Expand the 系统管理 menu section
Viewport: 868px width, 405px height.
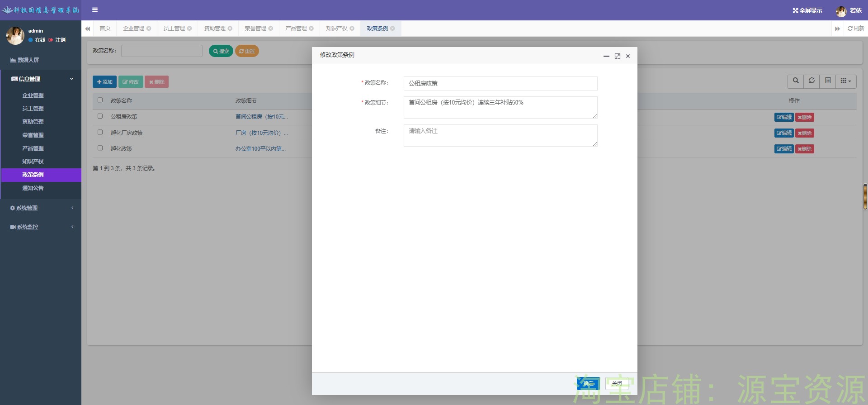[x=41, y=208]
